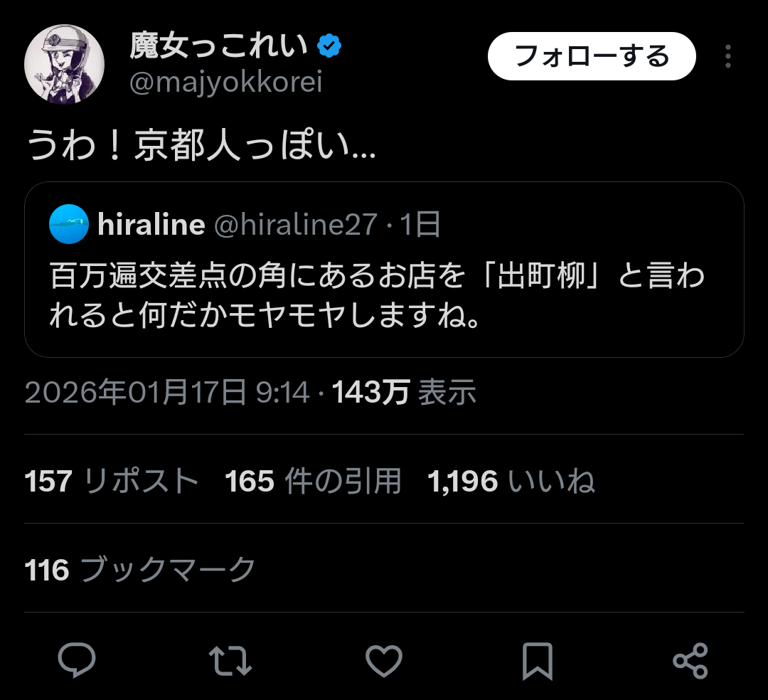Like the tweet with the heart icon
Viewport: 768px width, 700px height.
pos(384,661)
